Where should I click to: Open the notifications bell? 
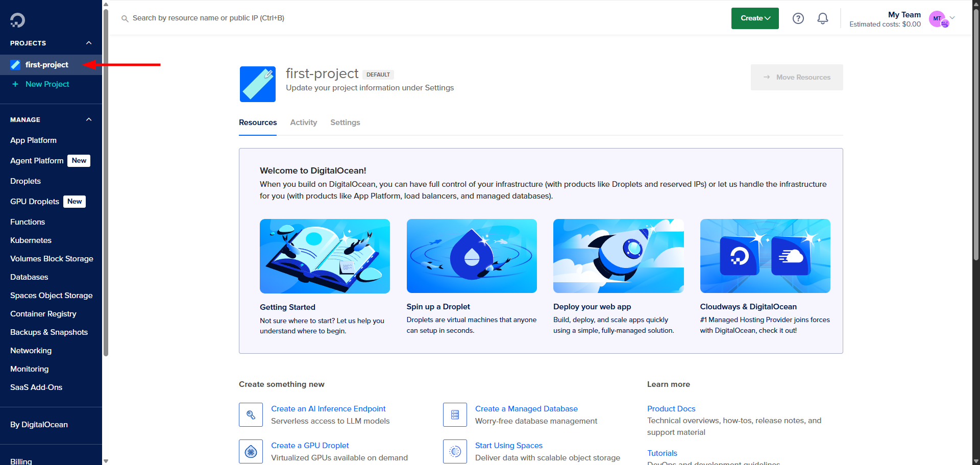(822, 18)
